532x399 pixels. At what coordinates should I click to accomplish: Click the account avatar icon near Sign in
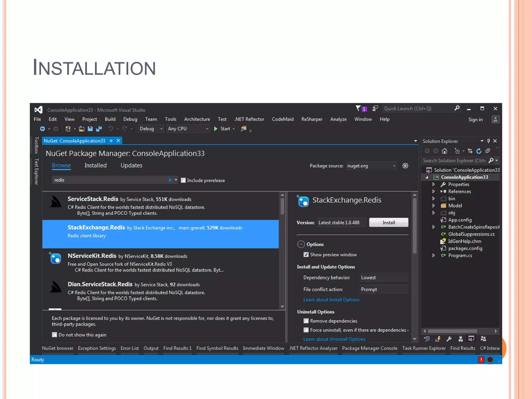[495, 119]
